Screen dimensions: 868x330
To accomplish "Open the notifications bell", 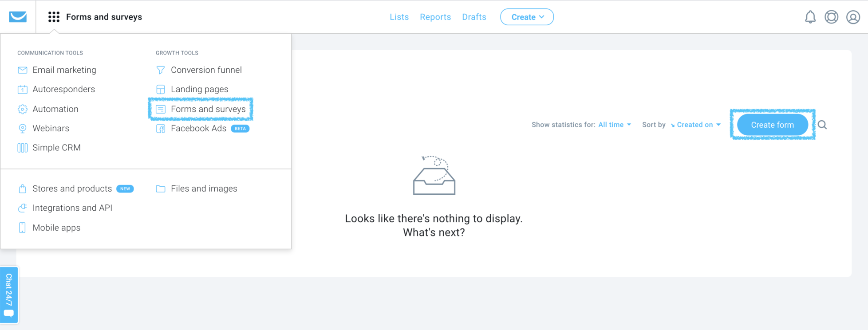I will point(810,17).
